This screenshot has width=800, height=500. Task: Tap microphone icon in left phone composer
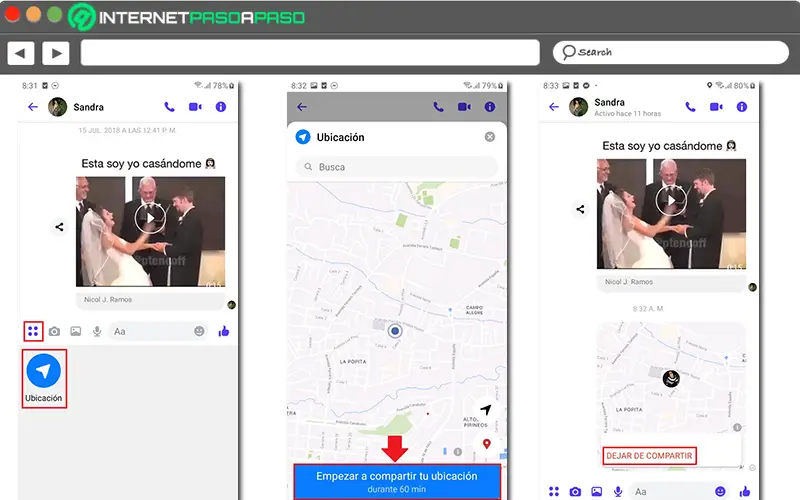pos(97,332)
